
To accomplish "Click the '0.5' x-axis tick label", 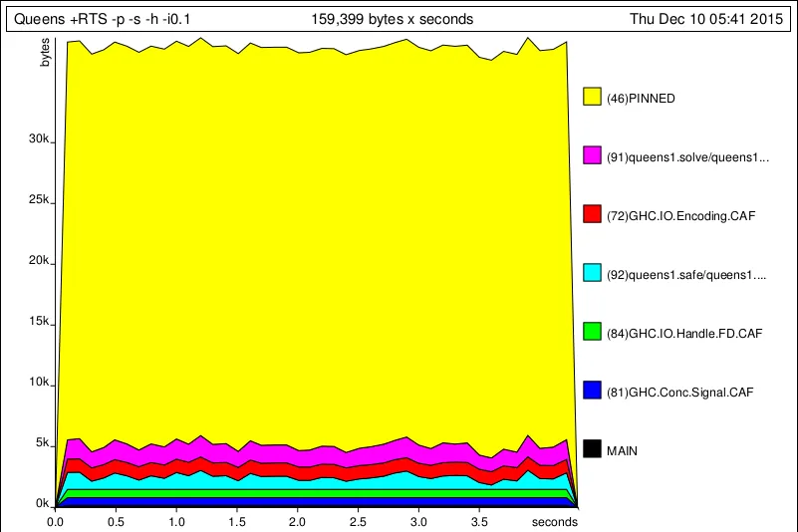I will pos(116,522).
